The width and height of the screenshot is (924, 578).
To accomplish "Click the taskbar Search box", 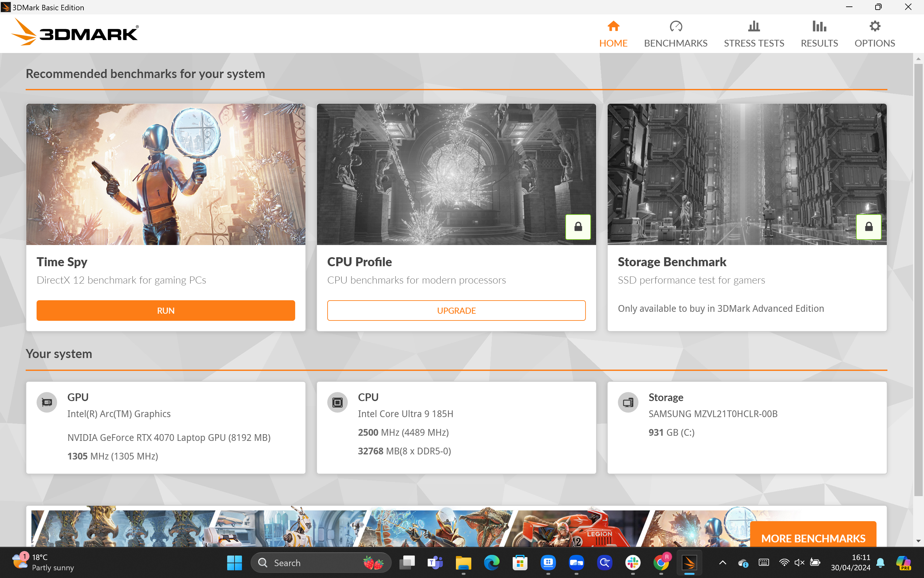I will point(321,563).
